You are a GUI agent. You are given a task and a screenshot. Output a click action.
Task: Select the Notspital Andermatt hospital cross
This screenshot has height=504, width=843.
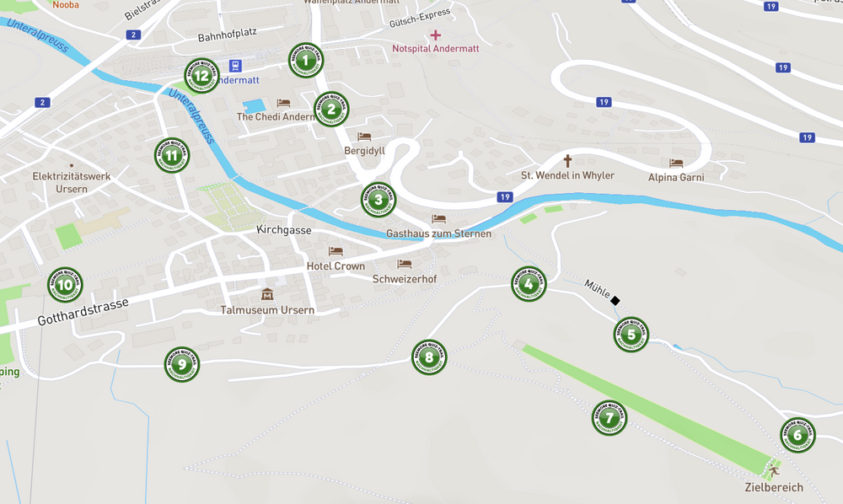pos(436,35)
